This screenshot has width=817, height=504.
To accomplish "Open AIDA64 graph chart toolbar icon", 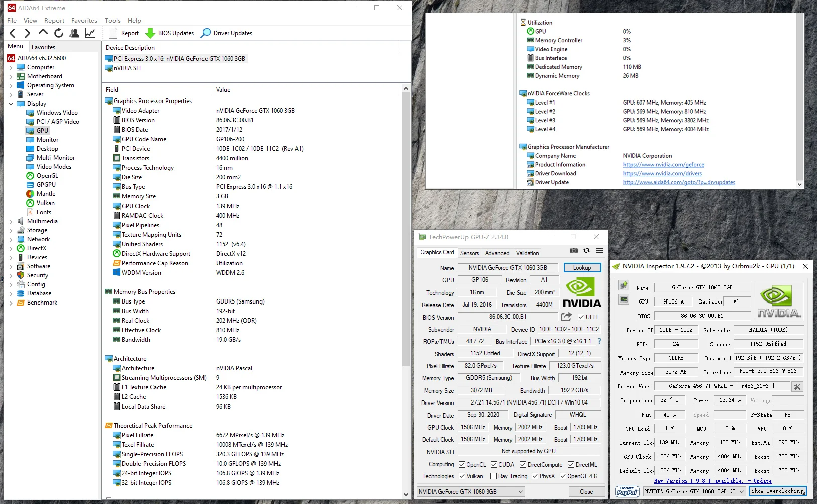I will tap(90, 33).
